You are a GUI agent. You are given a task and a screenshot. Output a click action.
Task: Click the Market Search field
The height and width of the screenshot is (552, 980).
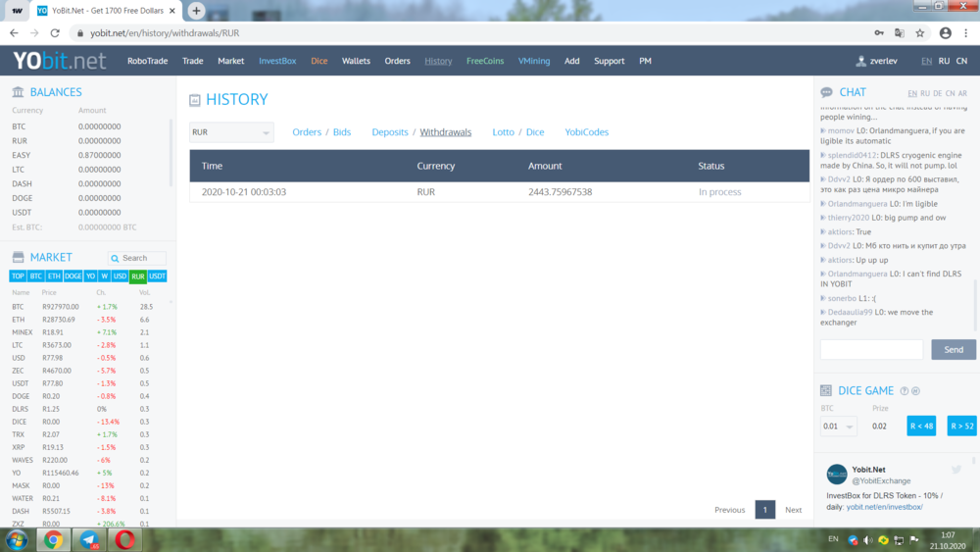pos(137,258)
